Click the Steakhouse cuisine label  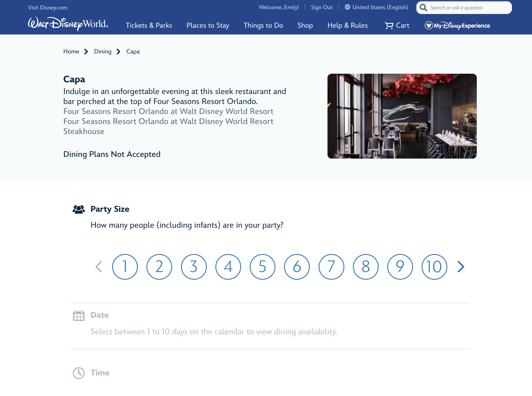(84, 131)
